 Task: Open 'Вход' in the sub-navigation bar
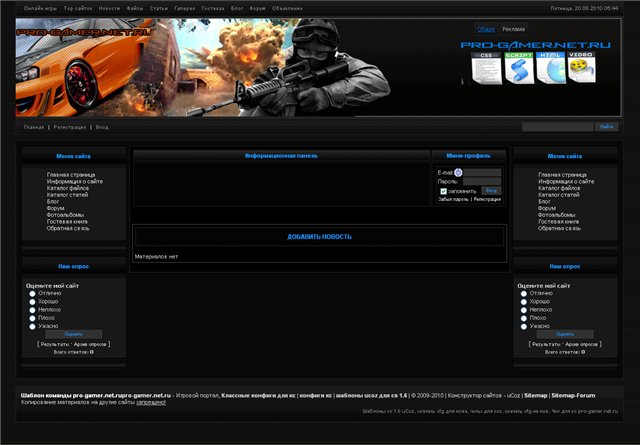(102, 127)
